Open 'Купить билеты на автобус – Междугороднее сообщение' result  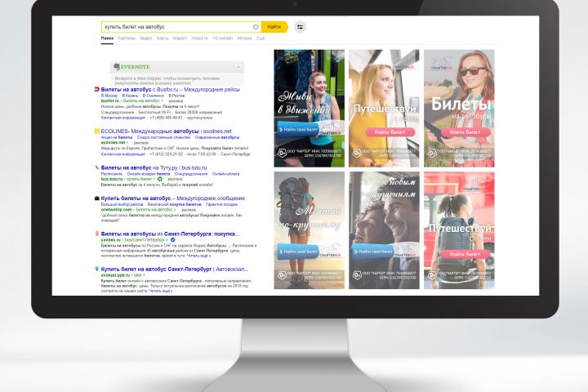pyautogui.click(x=173, y=198)
